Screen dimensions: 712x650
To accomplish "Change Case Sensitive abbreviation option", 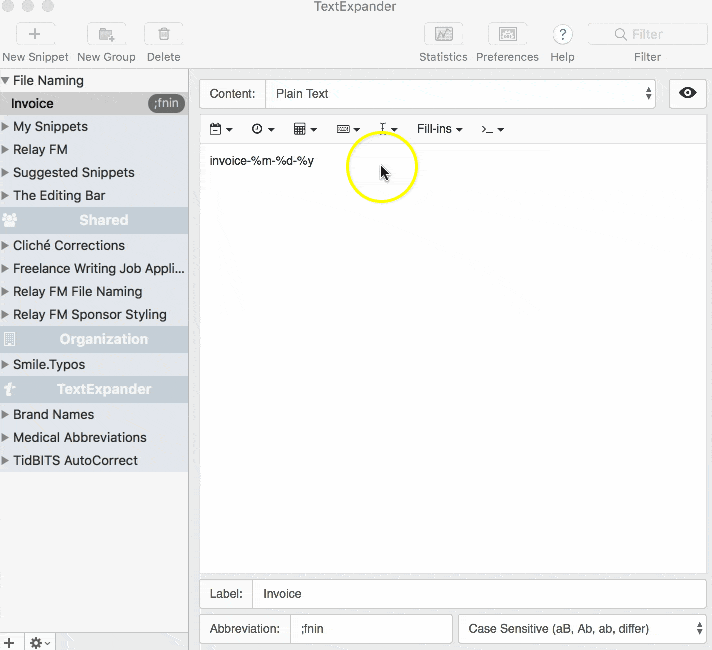I will coord(582,629).
